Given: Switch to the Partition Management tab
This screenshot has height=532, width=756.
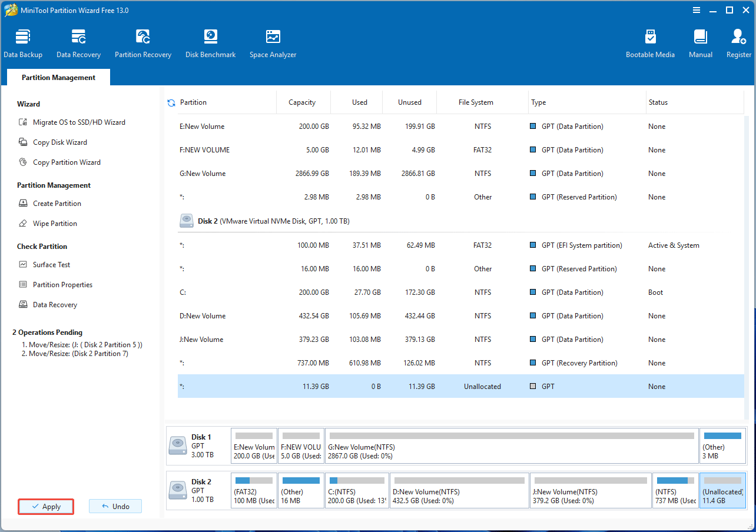Looking at the screenshot, I should 58,77.
